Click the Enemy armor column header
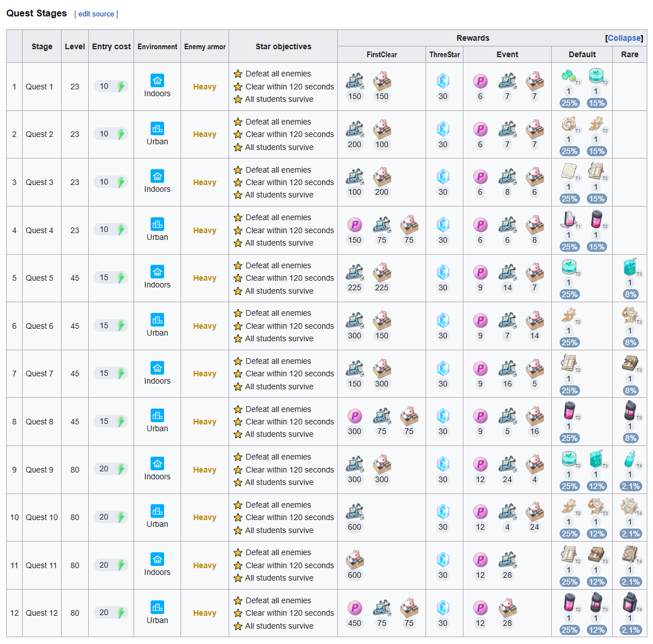This screenshot has width=653, height=644. [204, 46]
